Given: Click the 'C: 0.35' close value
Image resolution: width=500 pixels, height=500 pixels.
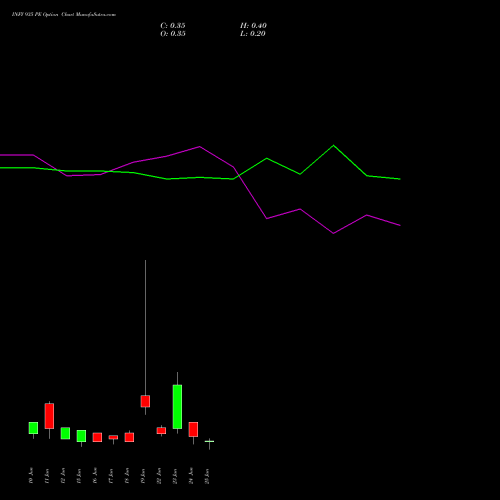Looking at the screenshot, I should pos(173,26).
